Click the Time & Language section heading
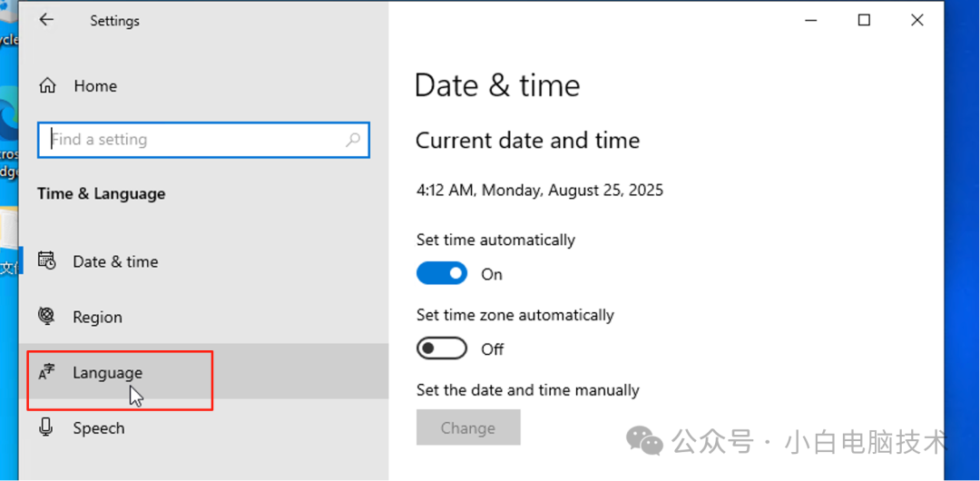This screenshot has width=980, height=481. point(102,194)
